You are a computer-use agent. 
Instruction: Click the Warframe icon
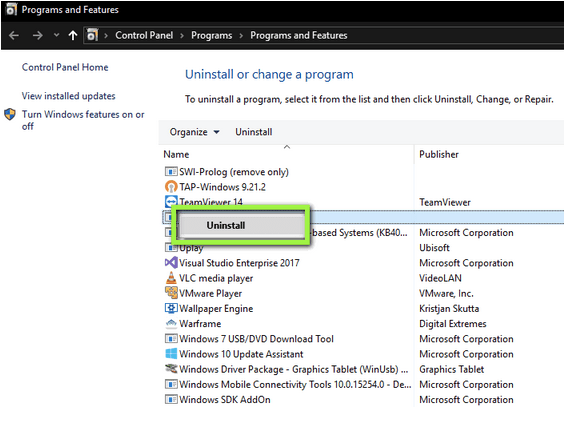tap(171, 324)
